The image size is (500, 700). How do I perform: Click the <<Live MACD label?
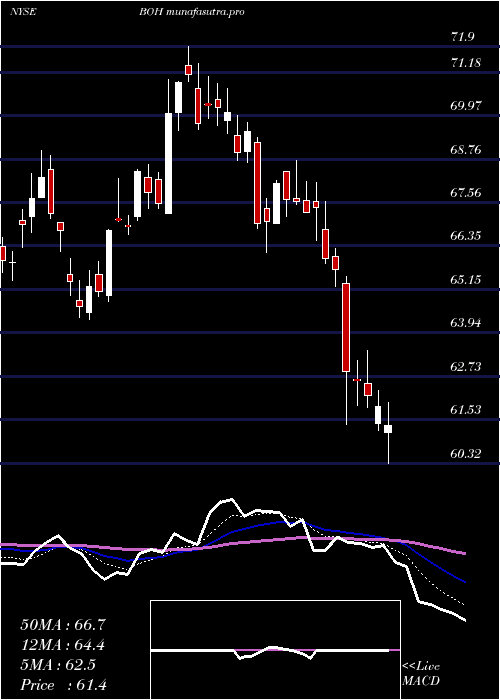click(x=421, y=674)
